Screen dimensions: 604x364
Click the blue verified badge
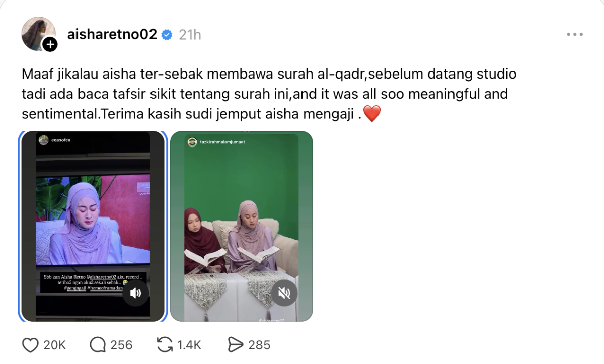click(167, 35)
